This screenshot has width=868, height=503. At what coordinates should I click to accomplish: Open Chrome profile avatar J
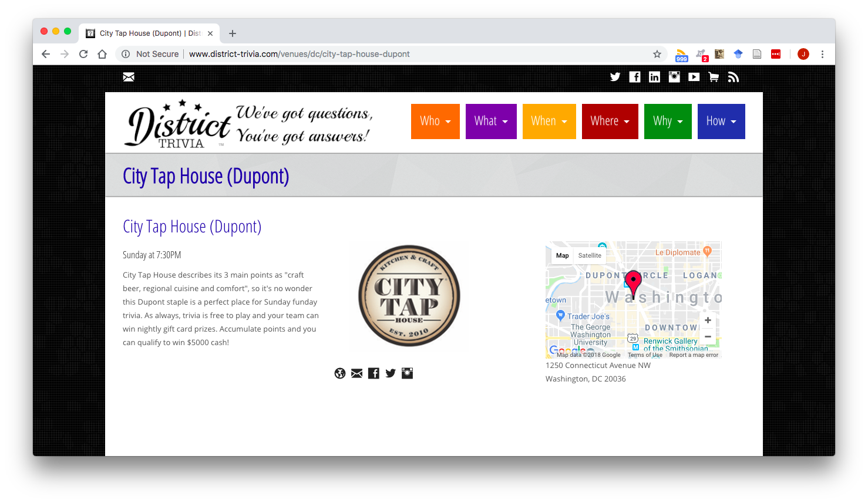pyautogui.click(x=803, y=54)
